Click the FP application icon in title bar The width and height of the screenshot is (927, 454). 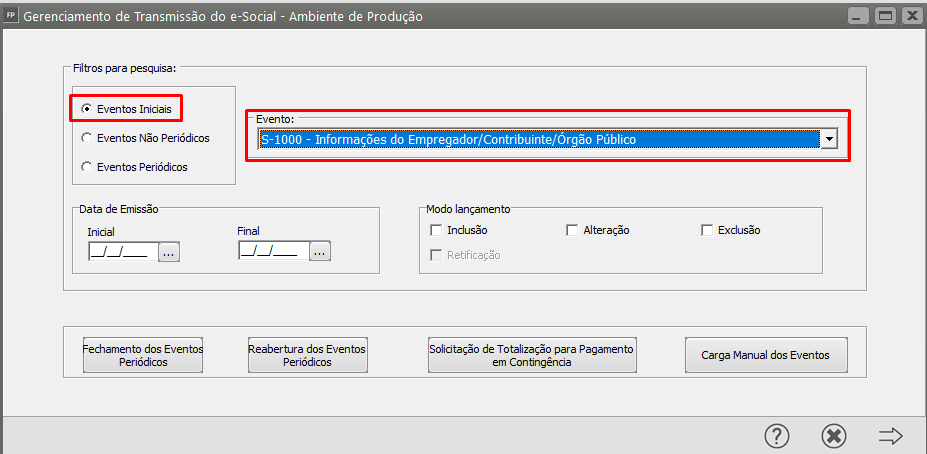coord(11,16)
